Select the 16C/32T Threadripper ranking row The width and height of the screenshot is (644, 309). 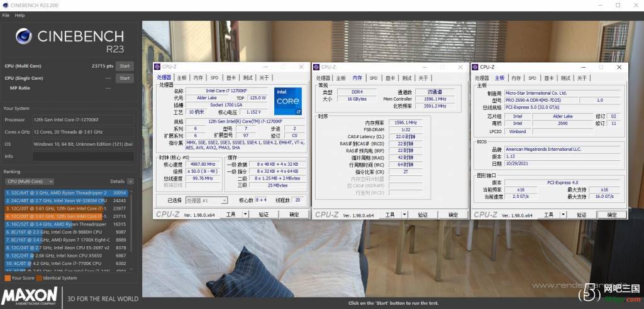click(67, 224)
